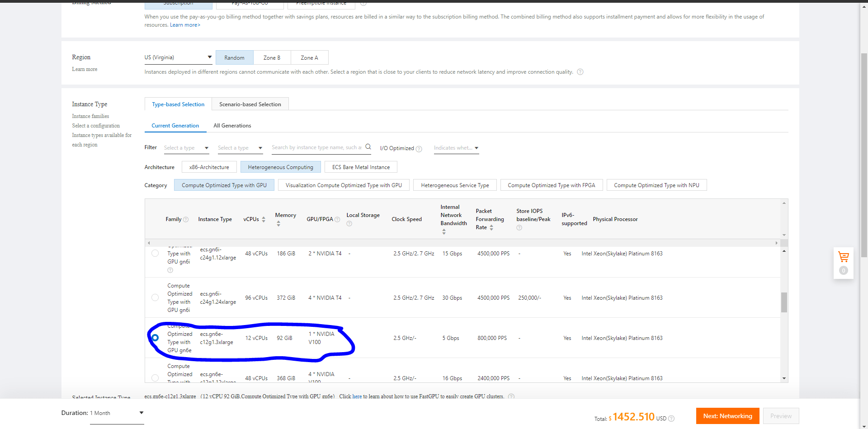Click the help icon next to Total price
Image resolution: width=868 pixels, height=429 pixels.
click(671, 419)
